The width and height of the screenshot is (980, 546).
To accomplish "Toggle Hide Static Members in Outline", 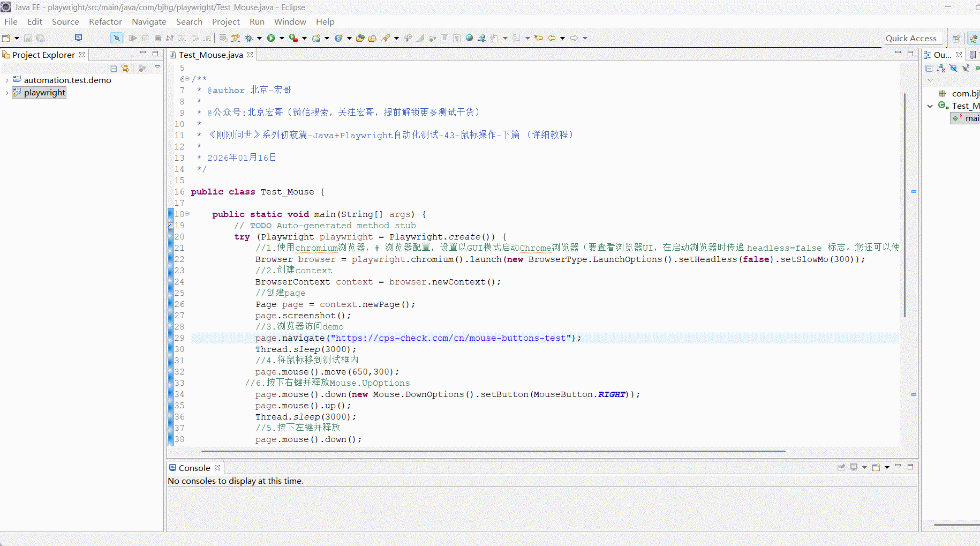I will click(x=966, y=68).
